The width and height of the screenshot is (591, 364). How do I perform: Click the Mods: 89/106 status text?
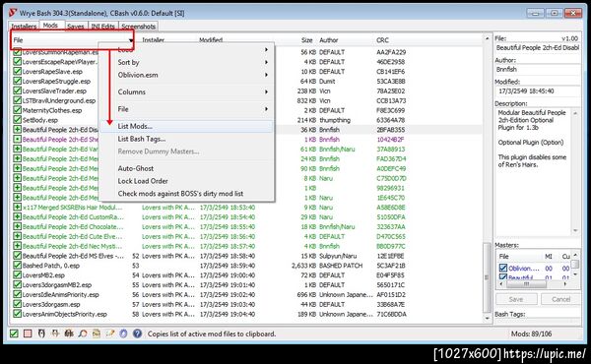point(531,334)
